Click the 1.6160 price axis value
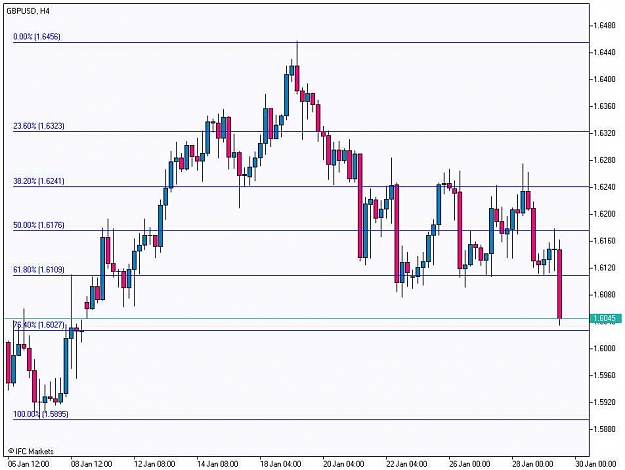The width and height of the screenshot is (625, 470). tap(604, 241)
